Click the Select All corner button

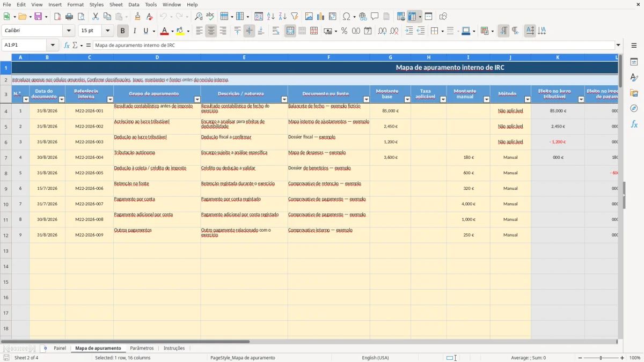(x=6, y=57)
